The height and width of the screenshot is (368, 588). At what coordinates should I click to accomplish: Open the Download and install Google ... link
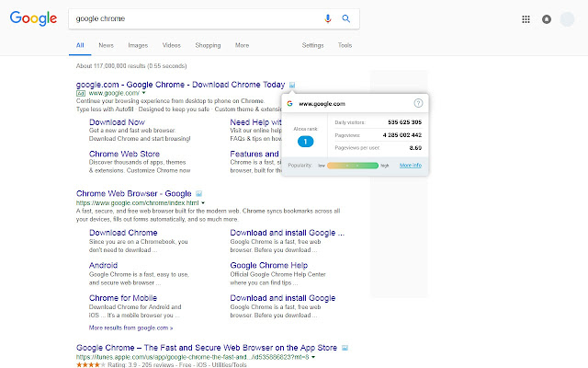click(x=288, y=233)
